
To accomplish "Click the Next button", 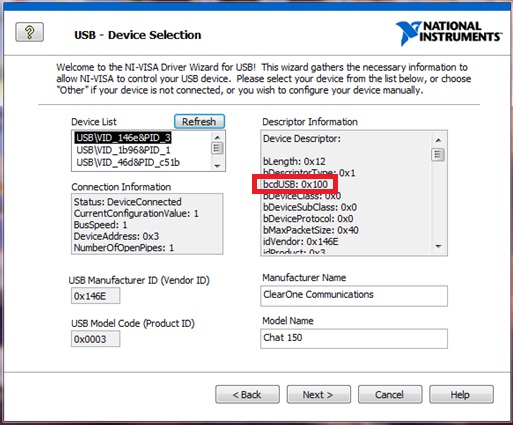I will tap(318, 395).
